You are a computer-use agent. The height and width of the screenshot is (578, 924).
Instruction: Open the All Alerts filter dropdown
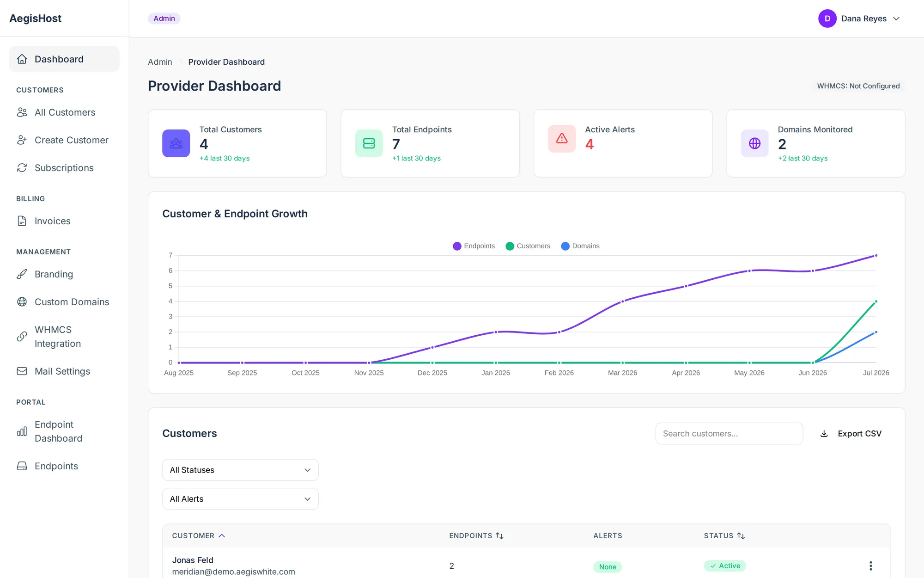(240, 499)
